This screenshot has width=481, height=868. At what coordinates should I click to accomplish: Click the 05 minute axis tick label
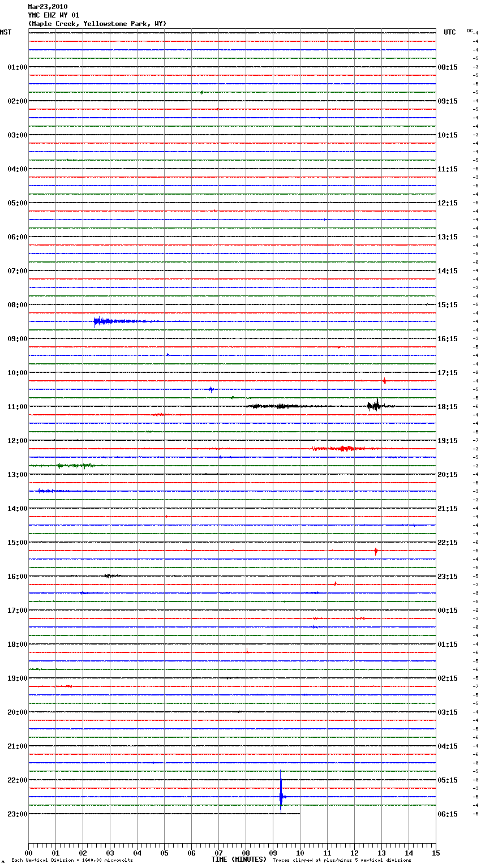[164, 853]
